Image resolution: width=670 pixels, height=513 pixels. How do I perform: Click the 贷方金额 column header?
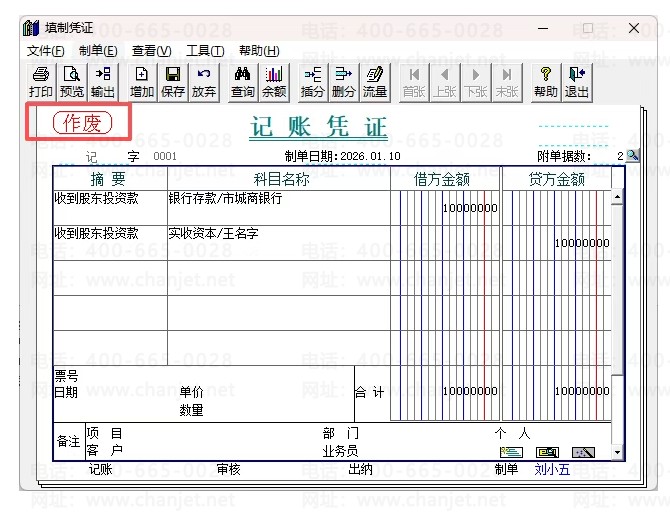(556, 179)
